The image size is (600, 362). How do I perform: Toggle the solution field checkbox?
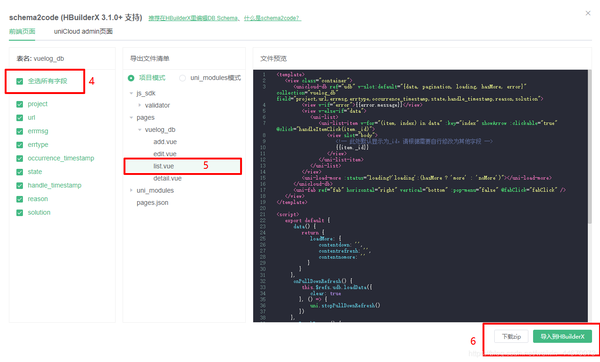click(x=20, y=213)
